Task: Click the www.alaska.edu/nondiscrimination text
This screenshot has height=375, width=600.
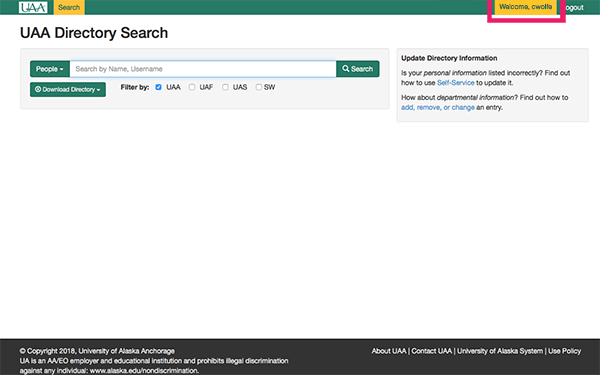Action: click(144, 370)
